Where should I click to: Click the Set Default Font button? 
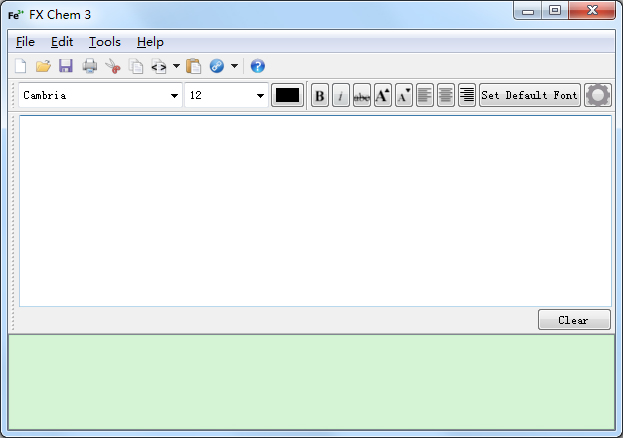529,96
